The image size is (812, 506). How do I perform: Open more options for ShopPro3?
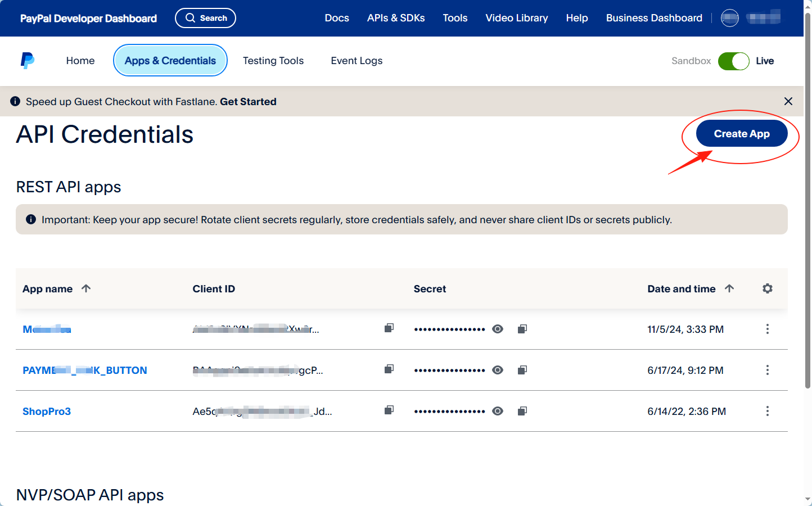(767, 411)
